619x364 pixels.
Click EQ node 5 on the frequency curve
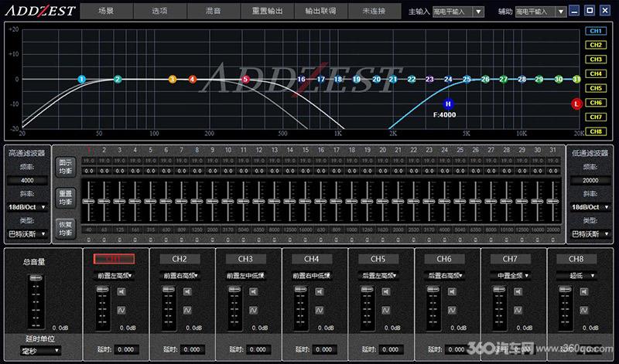tap(245, 80)
